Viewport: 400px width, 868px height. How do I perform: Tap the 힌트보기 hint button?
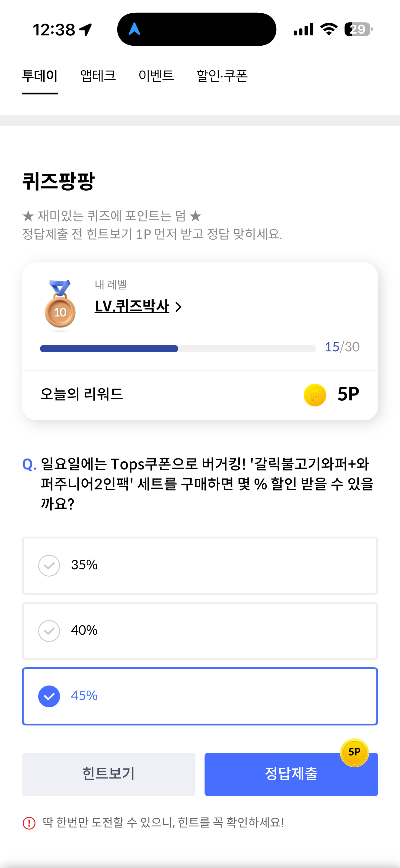coord(108,774)
